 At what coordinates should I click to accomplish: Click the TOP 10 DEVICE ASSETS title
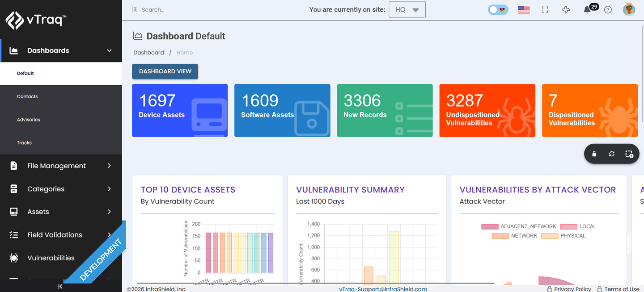[x=188, y=190]
